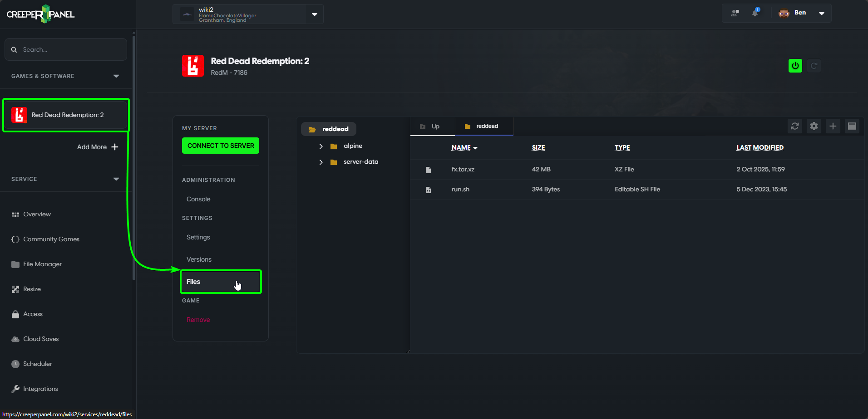This screenshot has height=419, width=868.
Task: View Cloud Saves
Action: (x=40, y=339)
